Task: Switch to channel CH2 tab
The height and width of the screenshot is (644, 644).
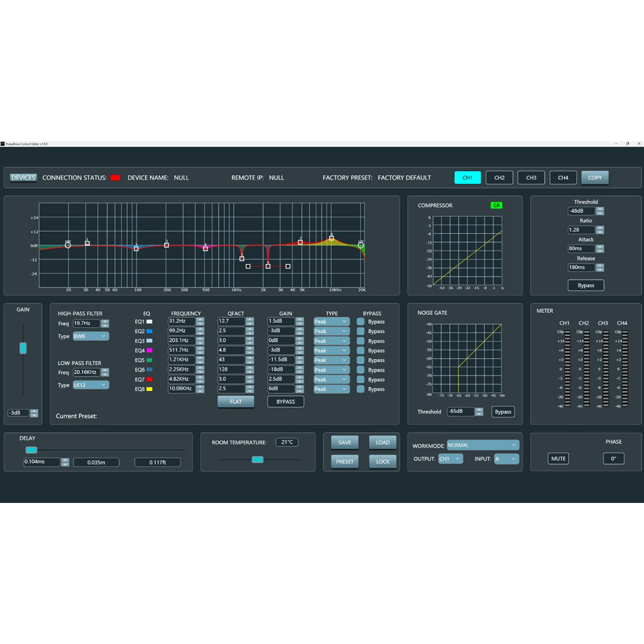Action: (x=499, y=178)
